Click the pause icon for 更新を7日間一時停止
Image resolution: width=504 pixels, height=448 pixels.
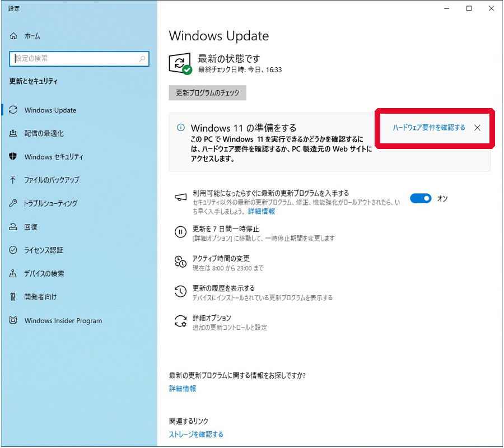point(180,232)
